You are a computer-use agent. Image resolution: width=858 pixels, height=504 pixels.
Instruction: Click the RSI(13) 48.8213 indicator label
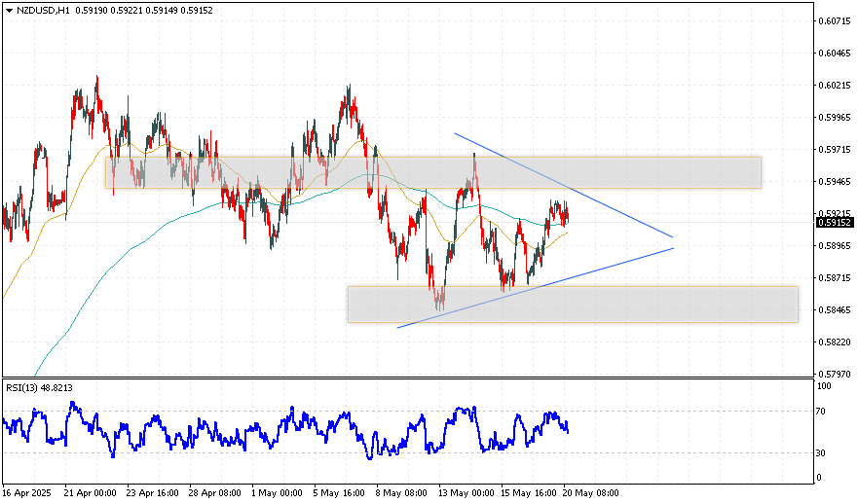pos(39,387)
